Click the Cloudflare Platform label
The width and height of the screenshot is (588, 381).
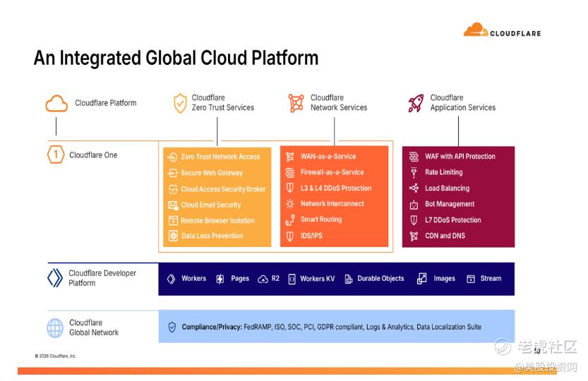pyautogui.click(x=106, y=103)
